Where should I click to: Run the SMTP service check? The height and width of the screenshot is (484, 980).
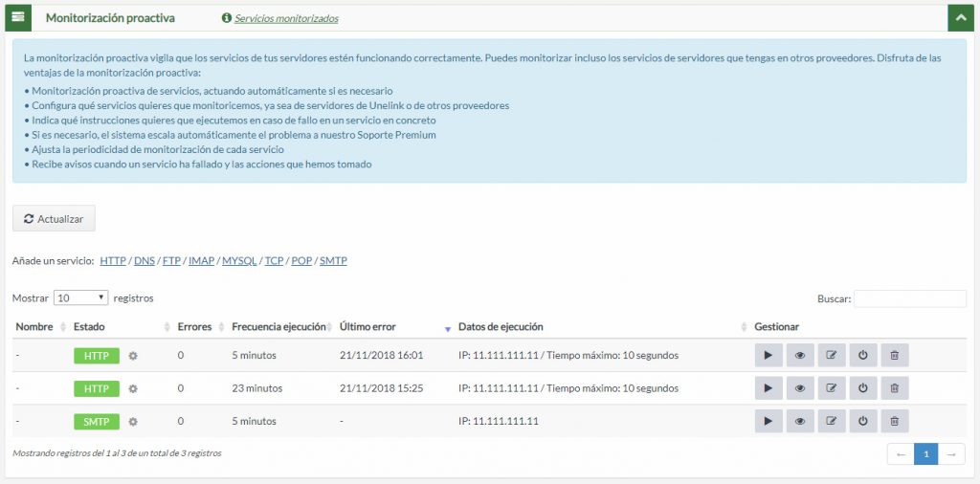[x=768, y=421]
